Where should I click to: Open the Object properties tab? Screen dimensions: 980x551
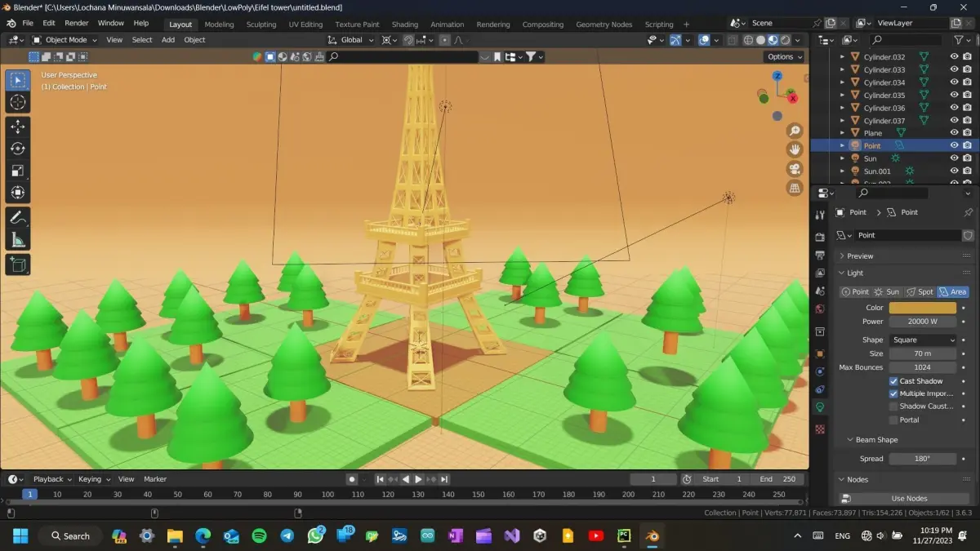[820, 353]
